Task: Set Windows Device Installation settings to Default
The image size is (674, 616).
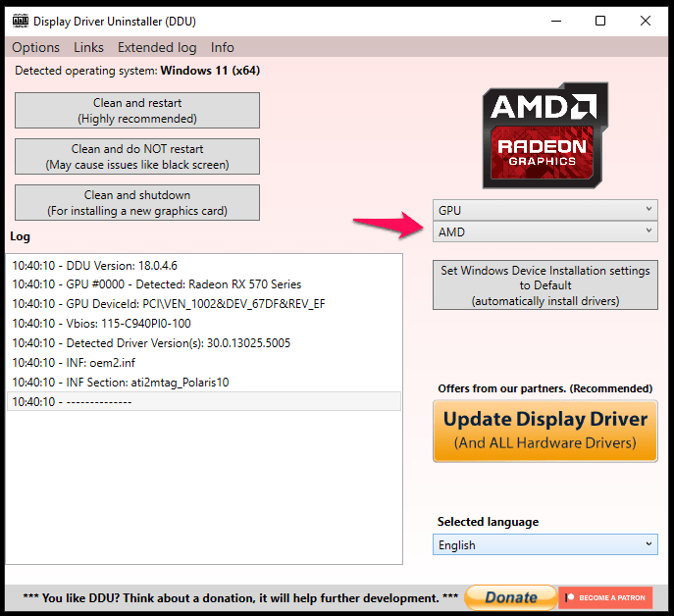Action: (544, 285)
